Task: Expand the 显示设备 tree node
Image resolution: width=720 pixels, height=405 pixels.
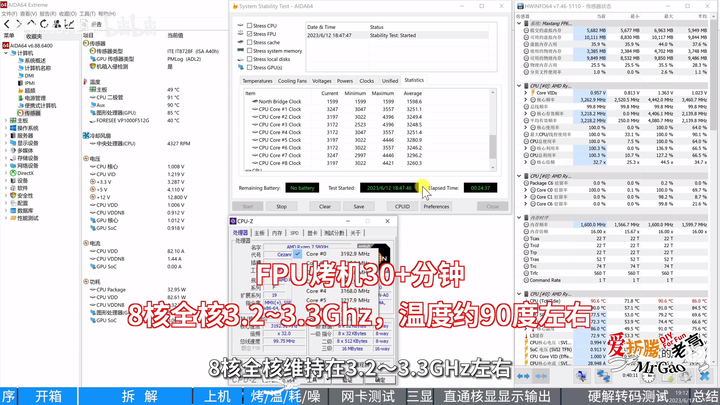Action: (x=6, y=143)
